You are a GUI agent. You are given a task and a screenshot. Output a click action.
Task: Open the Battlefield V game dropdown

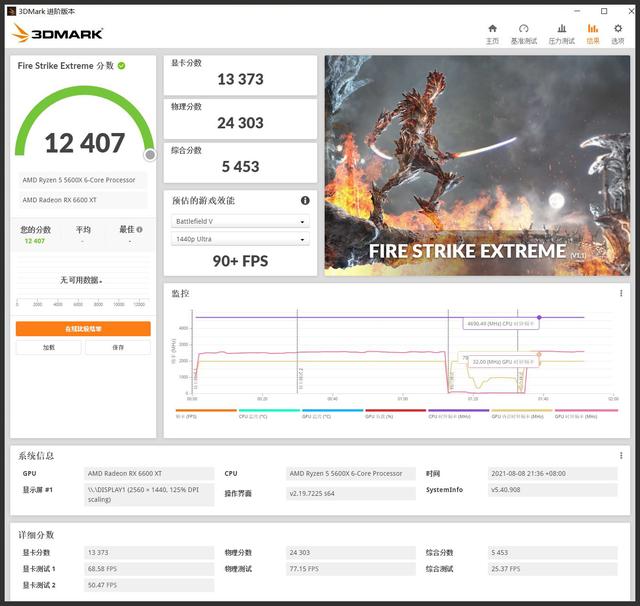pos(240,221)
